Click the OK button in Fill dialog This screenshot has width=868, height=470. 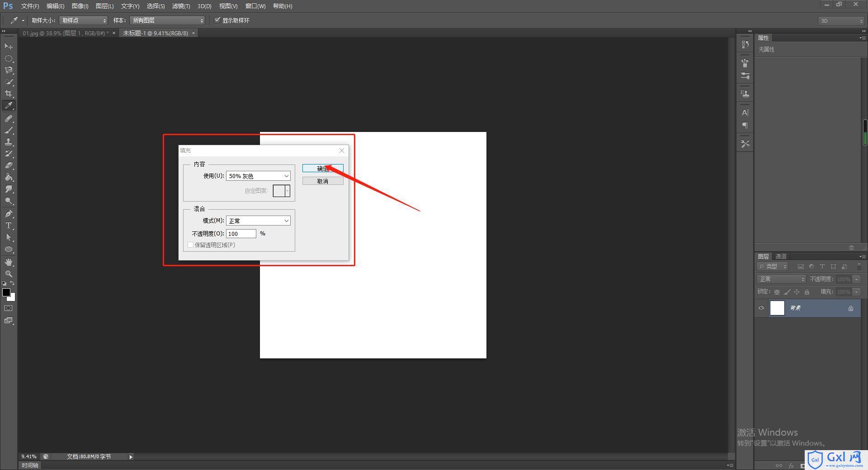[x=323, y=168]
